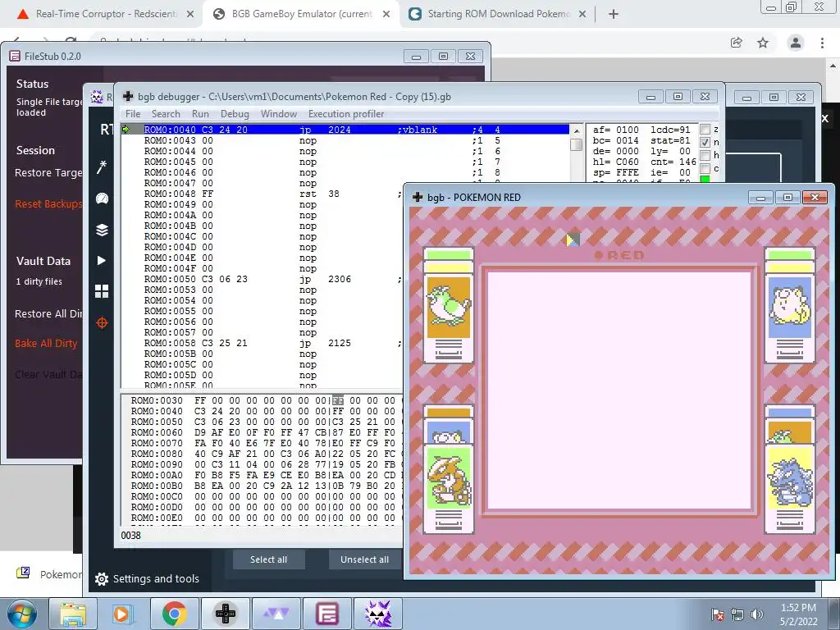Close the BGB GameBoy Emulator tab

386,14
